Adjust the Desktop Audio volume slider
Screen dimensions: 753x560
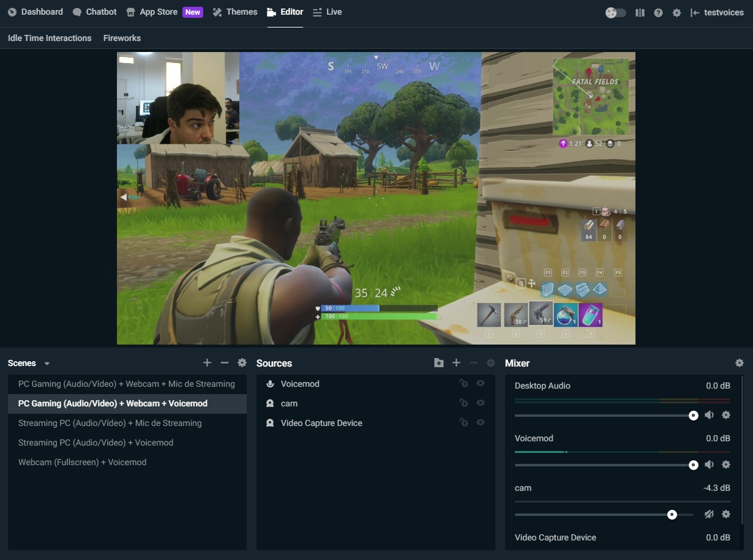pos(604,415)
